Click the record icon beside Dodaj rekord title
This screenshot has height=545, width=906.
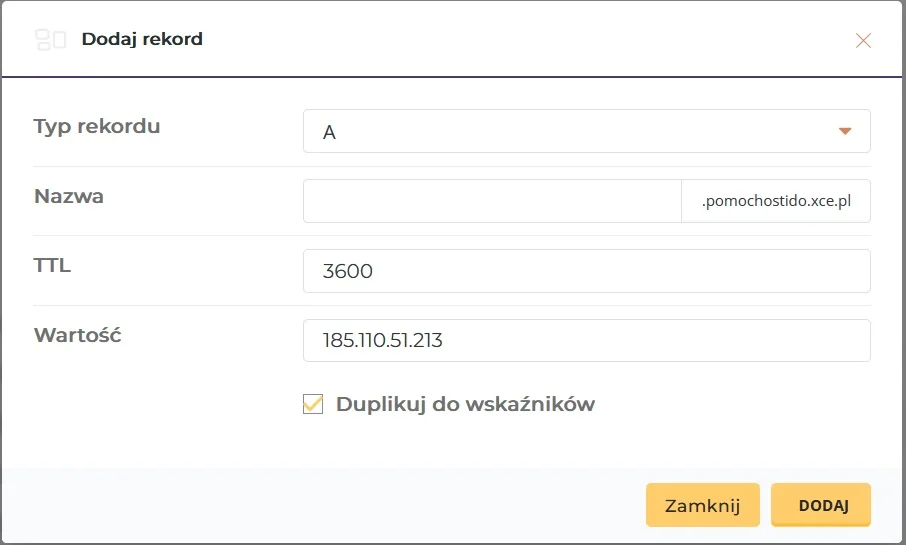(x=50, y=40)
